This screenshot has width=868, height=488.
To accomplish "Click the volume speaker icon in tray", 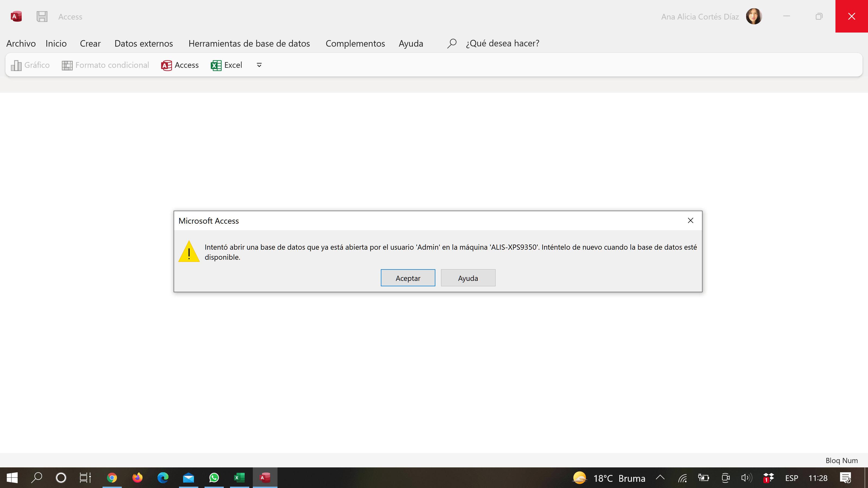I will point(746,477).
